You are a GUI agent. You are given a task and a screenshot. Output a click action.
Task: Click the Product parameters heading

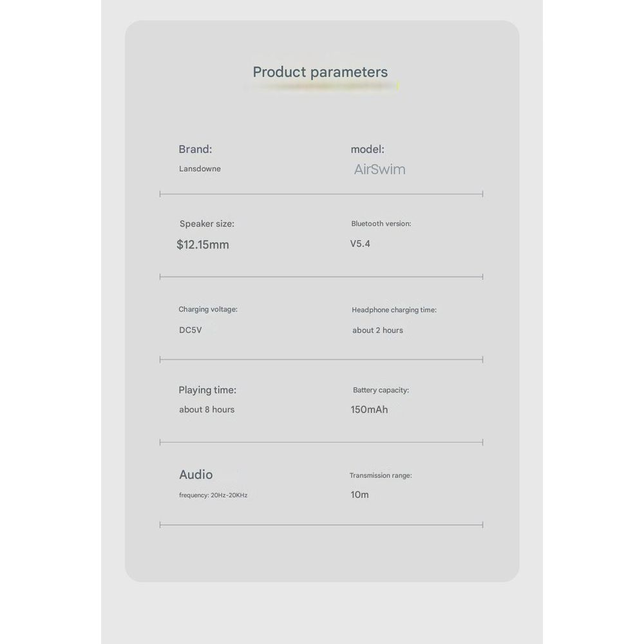point(320,72)
